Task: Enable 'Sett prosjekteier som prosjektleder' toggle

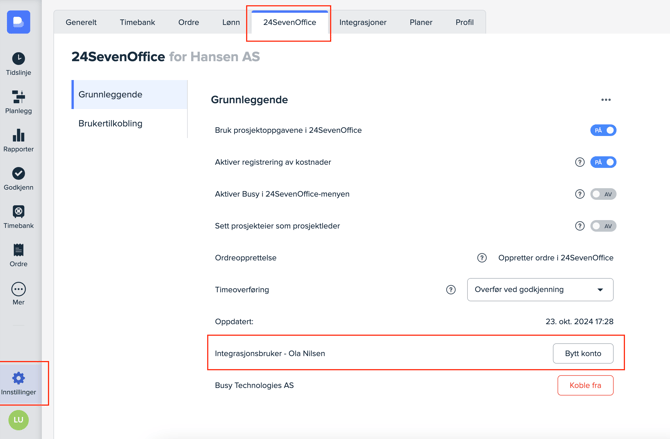Action: pos(603,226)
